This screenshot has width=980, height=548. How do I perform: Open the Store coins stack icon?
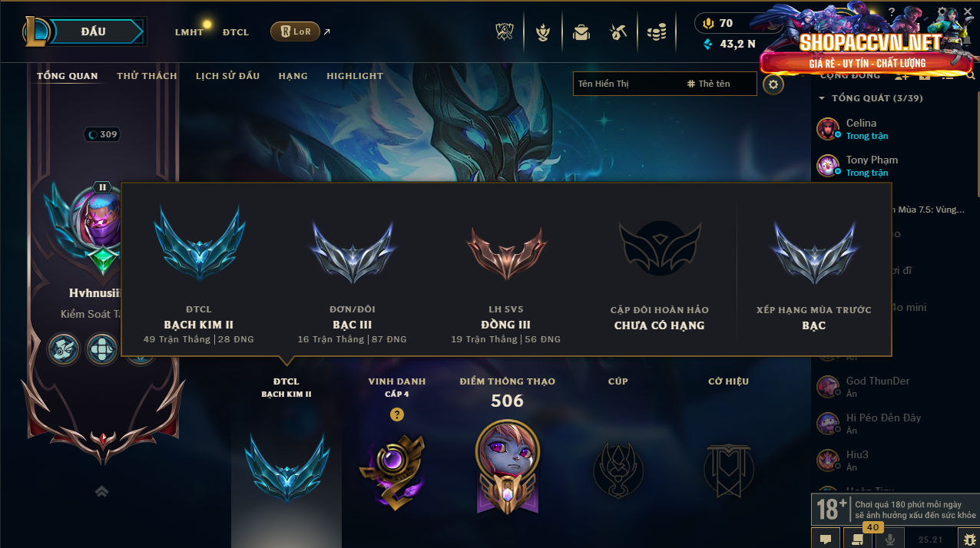[656, 32]
